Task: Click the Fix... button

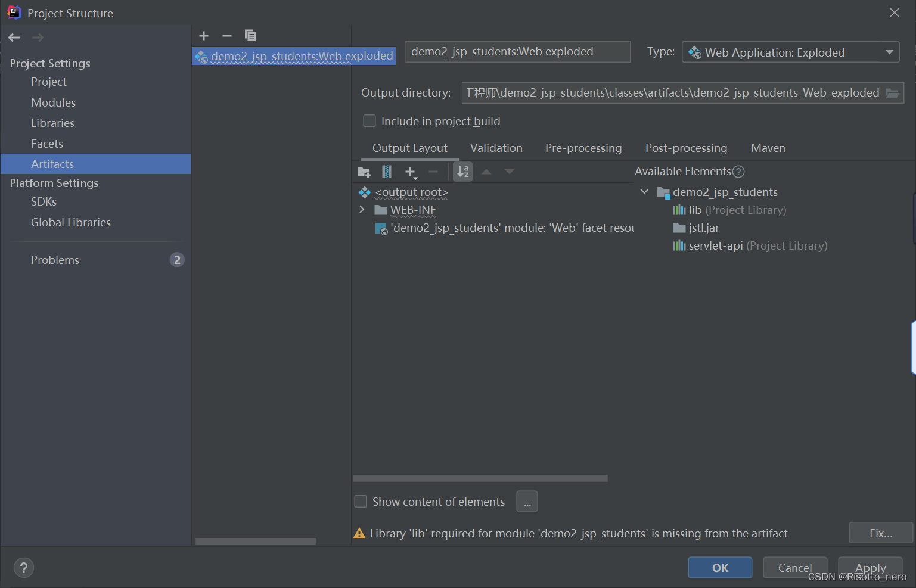Action: pos(881,533)
